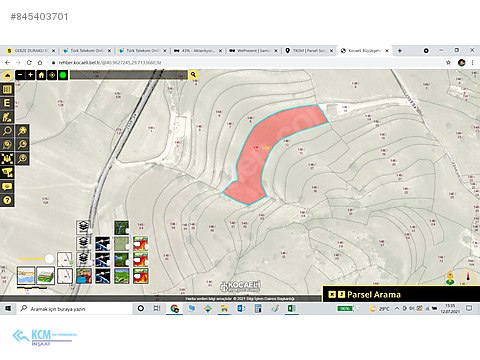
Task: Select the upper white parcel map thumbnail
Action: [65, 260]
